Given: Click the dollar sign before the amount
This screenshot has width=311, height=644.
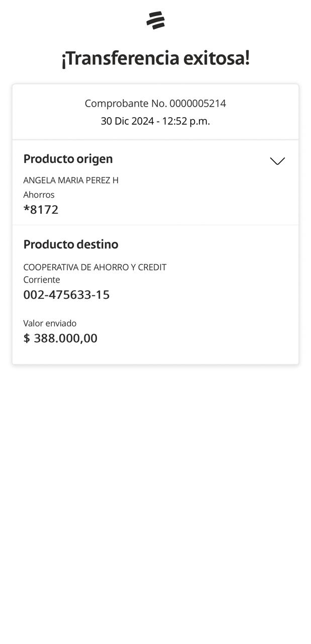Looking at the screenshot, I should pos(27,338).
